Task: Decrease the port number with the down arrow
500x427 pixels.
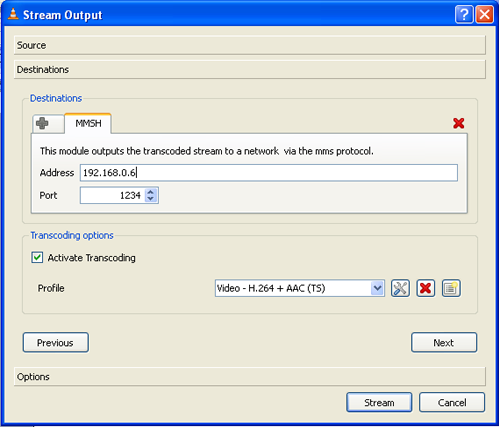Action: point(151,199)
